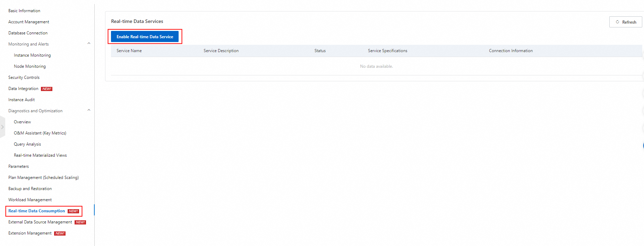
Task: Open Basic Information page
Action: [x=24, y=11]
